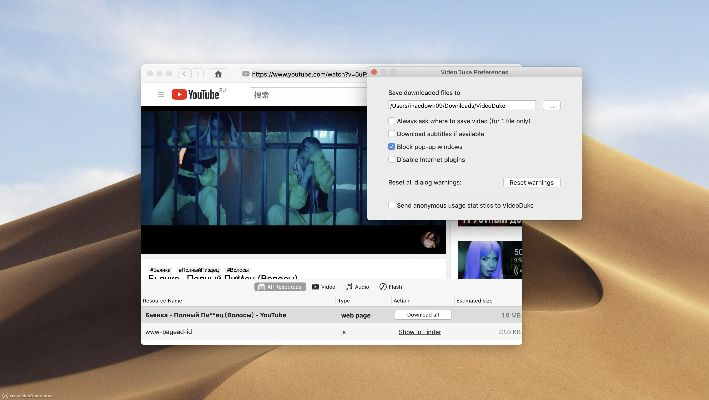Open the home page via house icon

[218, 74]
